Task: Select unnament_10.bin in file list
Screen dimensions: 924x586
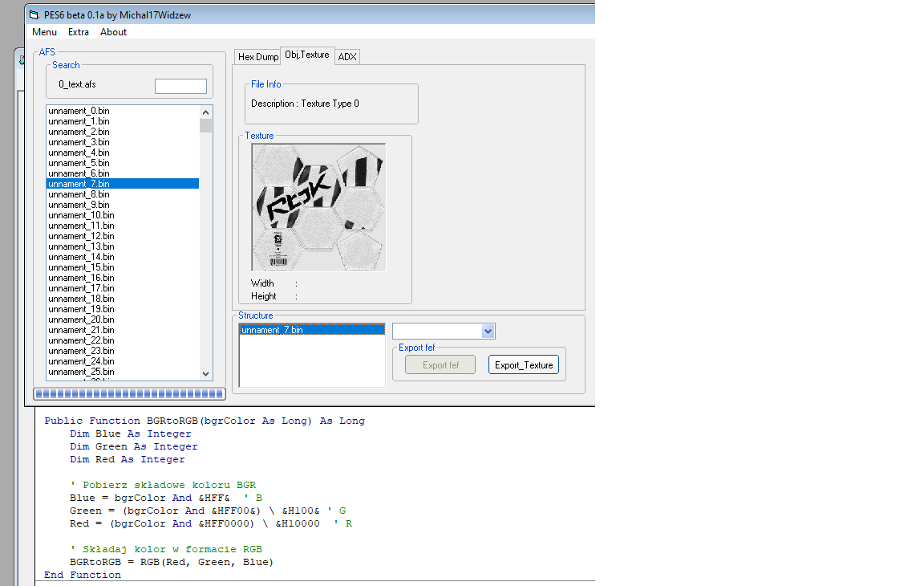Action: coord(123,215)
